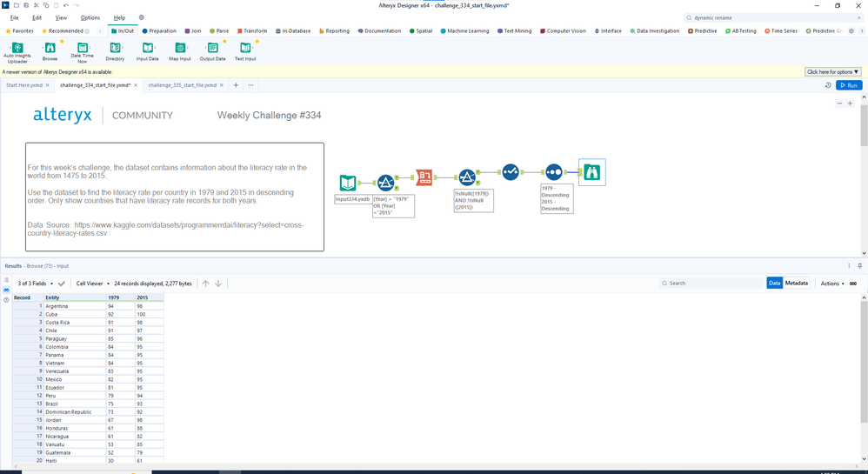The image size is (868, 474).
Task: Select the Browse binoculars tool on canvas
Action: pos(591,172)
